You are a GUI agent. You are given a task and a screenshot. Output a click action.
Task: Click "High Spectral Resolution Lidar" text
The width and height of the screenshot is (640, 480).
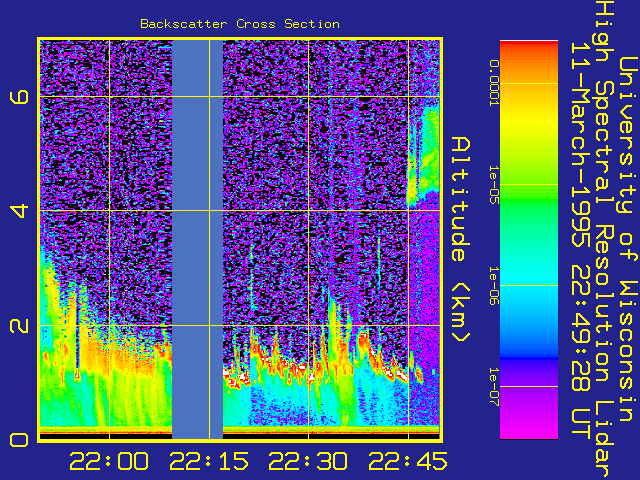click(x=605, y=241)
